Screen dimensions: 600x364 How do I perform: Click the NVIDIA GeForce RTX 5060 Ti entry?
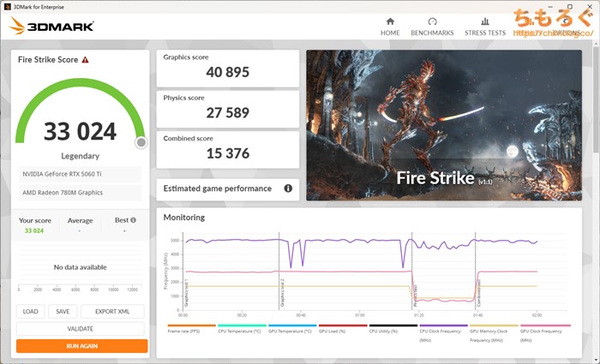(x=80, y=174)
